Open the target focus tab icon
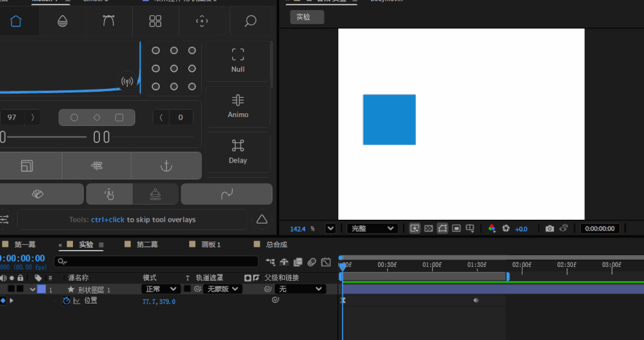644x340 pixels. coord(202,21)
